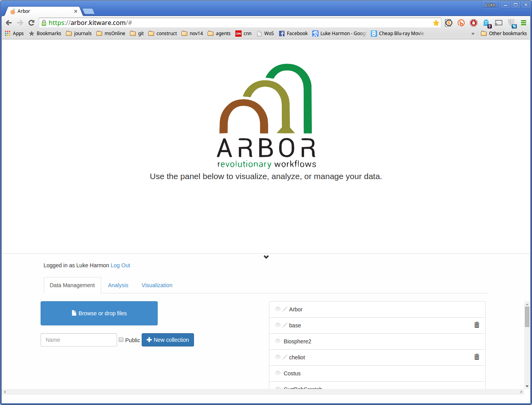The height and width of the screenshot is (405, 532).
Task: Open the WoS bookmark
Action: (265, 34)
